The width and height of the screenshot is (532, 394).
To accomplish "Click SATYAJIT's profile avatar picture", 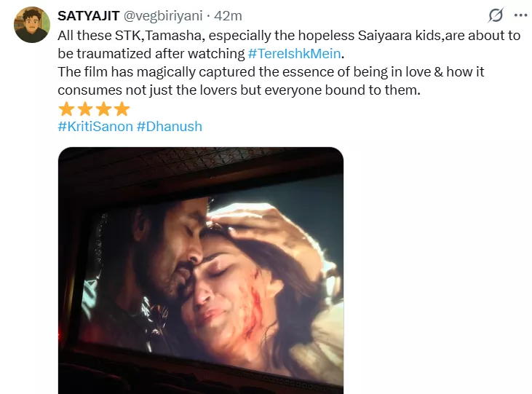I will click(x=31, y=25).
